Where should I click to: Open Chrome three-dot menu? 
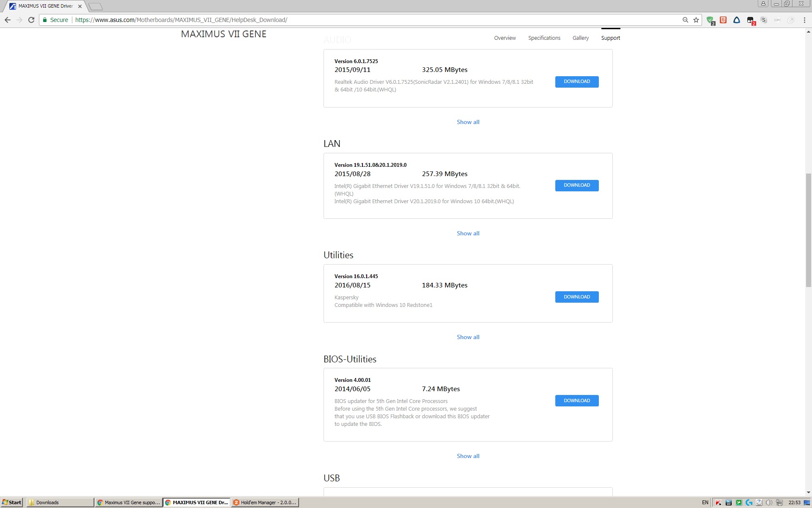(x=804, y=20)
